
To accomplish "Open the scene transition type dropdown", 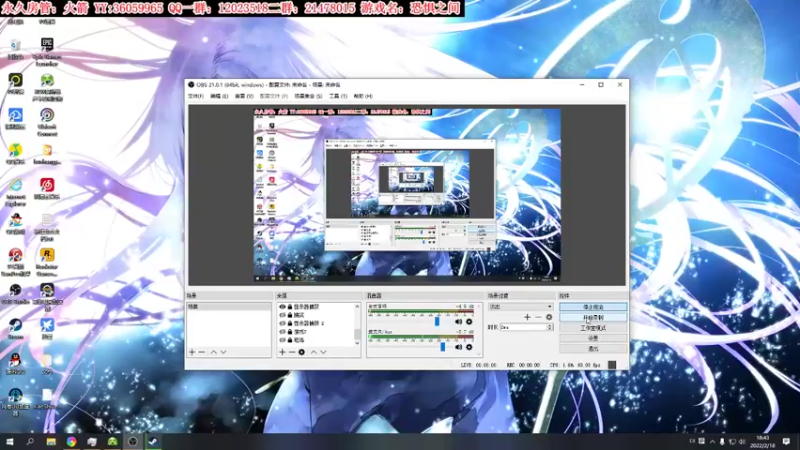I will (520, 307).
